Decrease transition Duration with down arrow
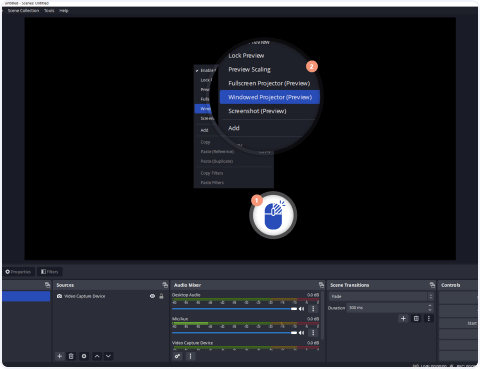480x369 pixels. 430,310
